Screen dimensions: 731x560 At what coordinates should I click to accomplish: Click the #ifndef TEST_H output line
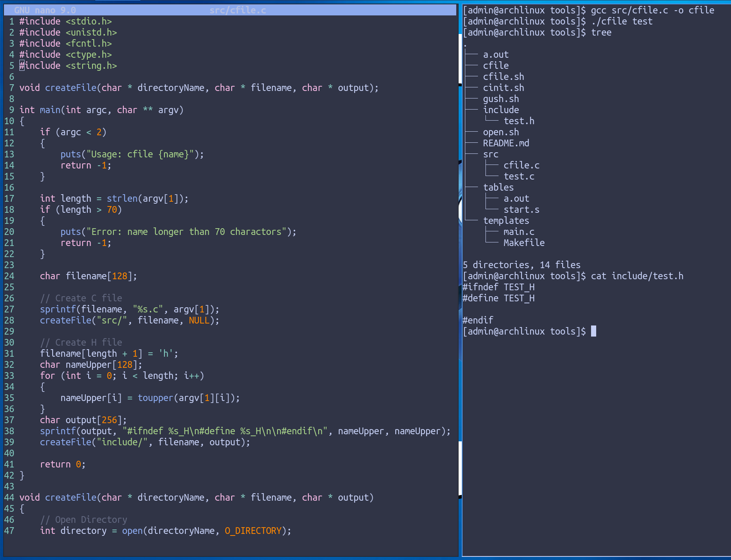499,287
